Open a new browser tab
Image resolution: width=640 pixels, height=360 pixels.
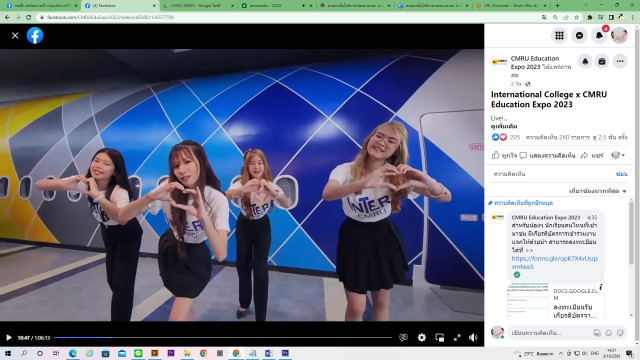pos(557,6)
